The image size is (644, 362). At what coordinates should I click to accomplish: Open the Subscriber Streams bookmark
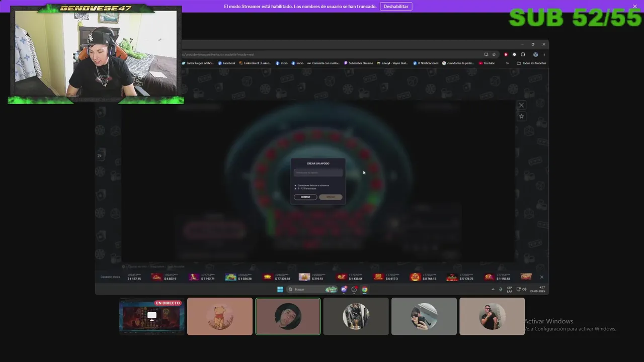(x=358, y=63)
